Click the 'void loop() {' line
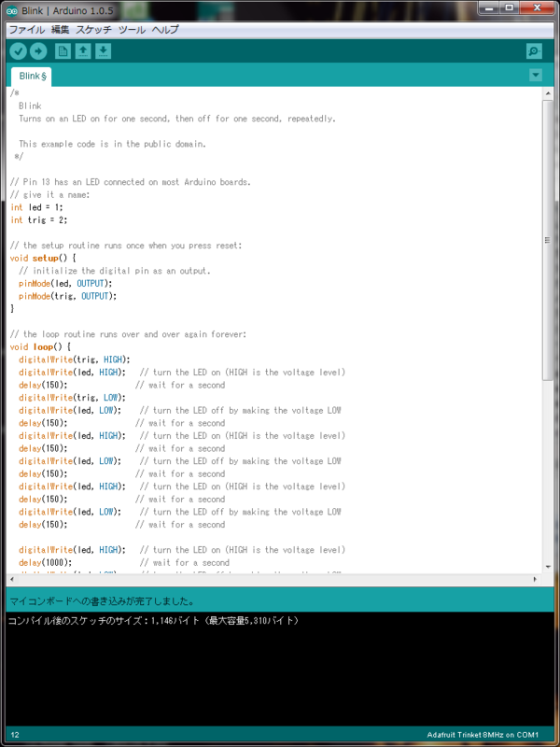560x747 pixels. coord(40,346)
